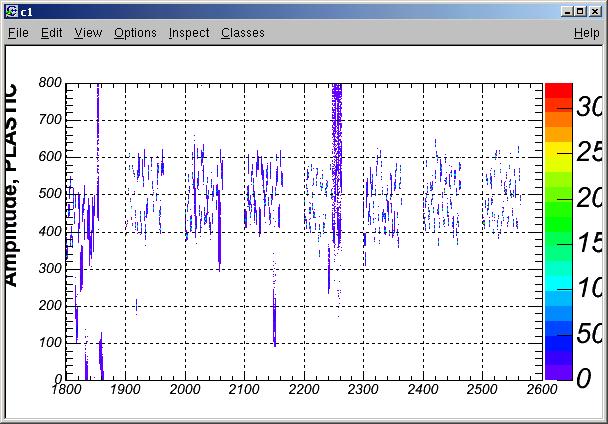Click the 400 label on the Y axis

(x=50, y=231)
